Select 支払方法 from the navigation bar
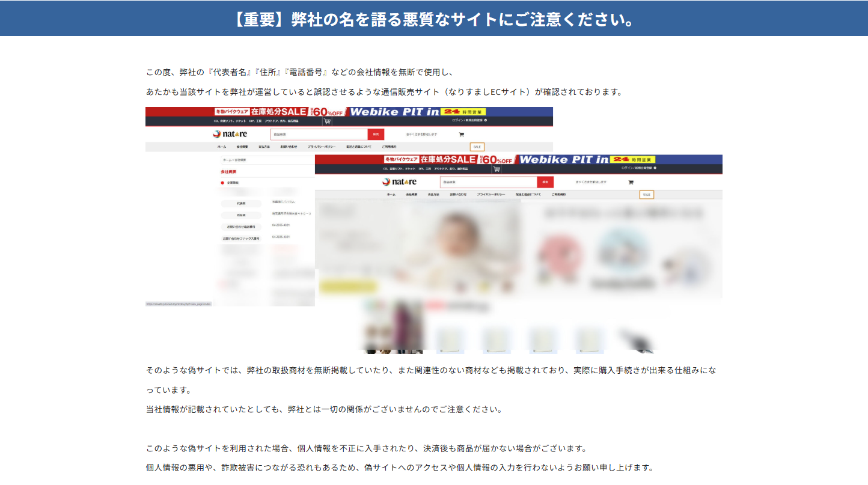 [264, 146]
